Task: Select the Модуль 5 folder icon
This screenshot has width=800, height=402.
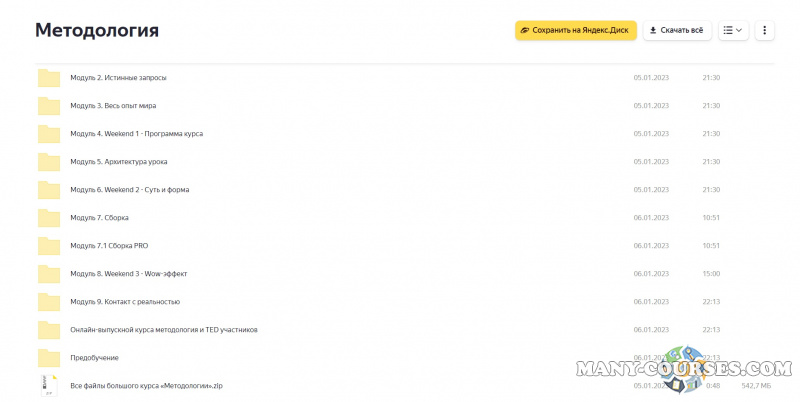Action: click(49, 162)
